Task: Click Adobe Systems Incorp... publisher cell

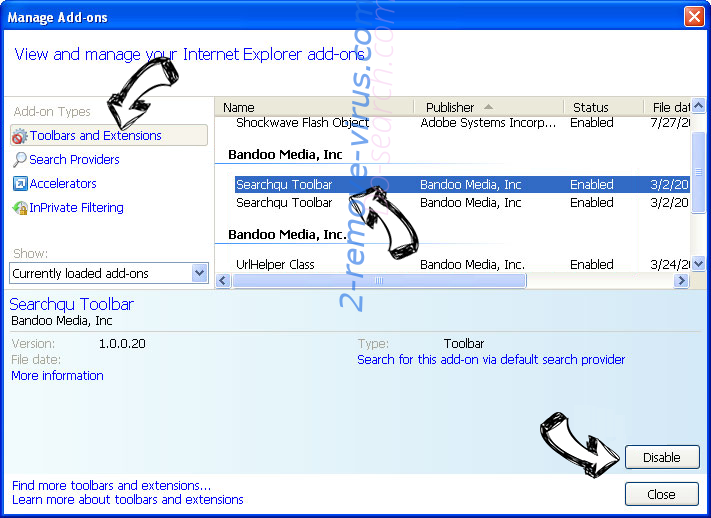Action: coord(488,123)
